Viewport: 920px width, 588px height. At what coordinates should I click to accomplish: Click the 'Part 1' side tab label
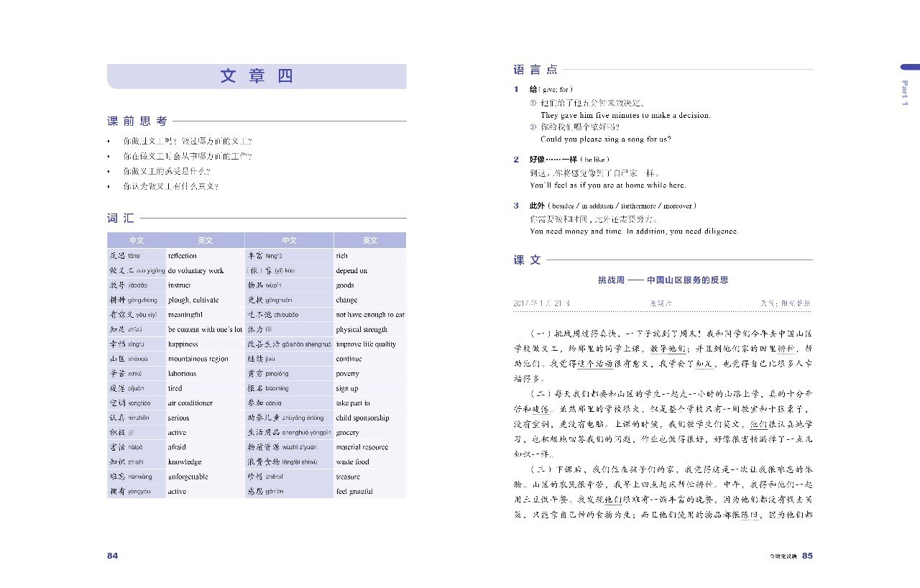905,93
